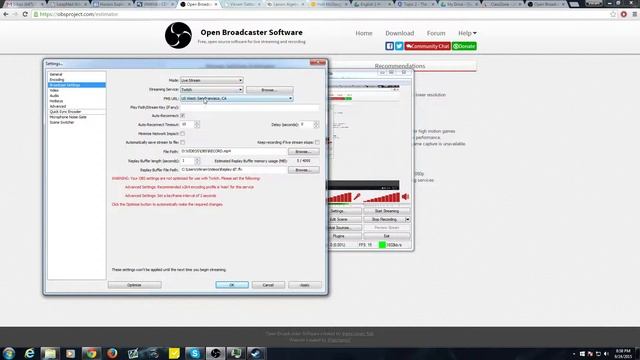This screenshot has height=360, width=640.
Task: Open the Download link in site navigation
Action: [400, 33]
